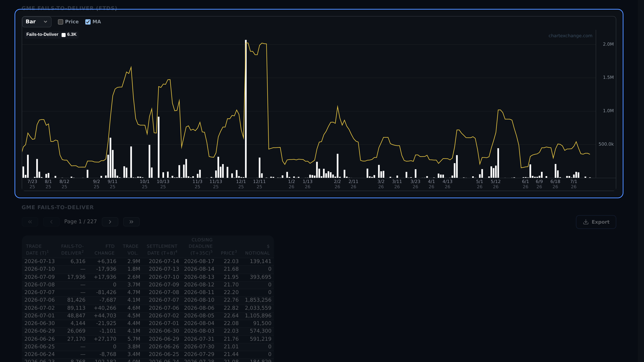This screenshot has width=644, height=362.
Task: Click the 2,033,559 notional value
Action: (x=258, y=308)
